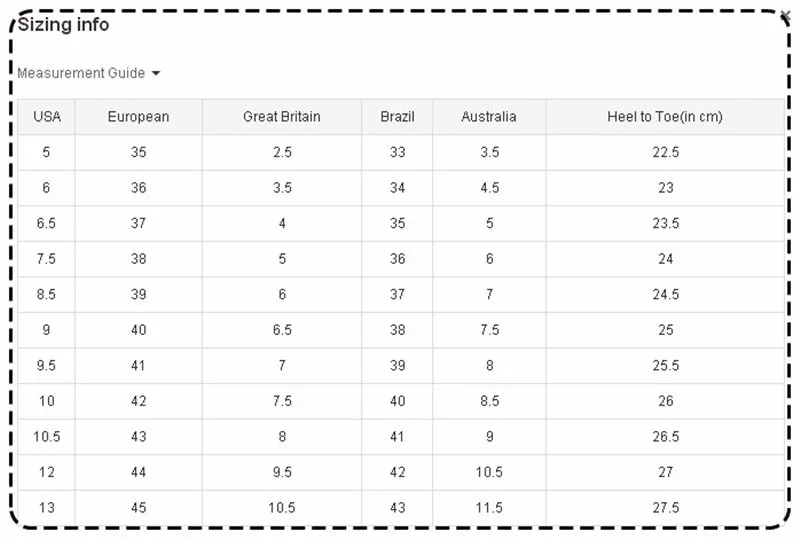800x539 pixels.
Task: Select European size 38 cell
Action: (138, 259)
